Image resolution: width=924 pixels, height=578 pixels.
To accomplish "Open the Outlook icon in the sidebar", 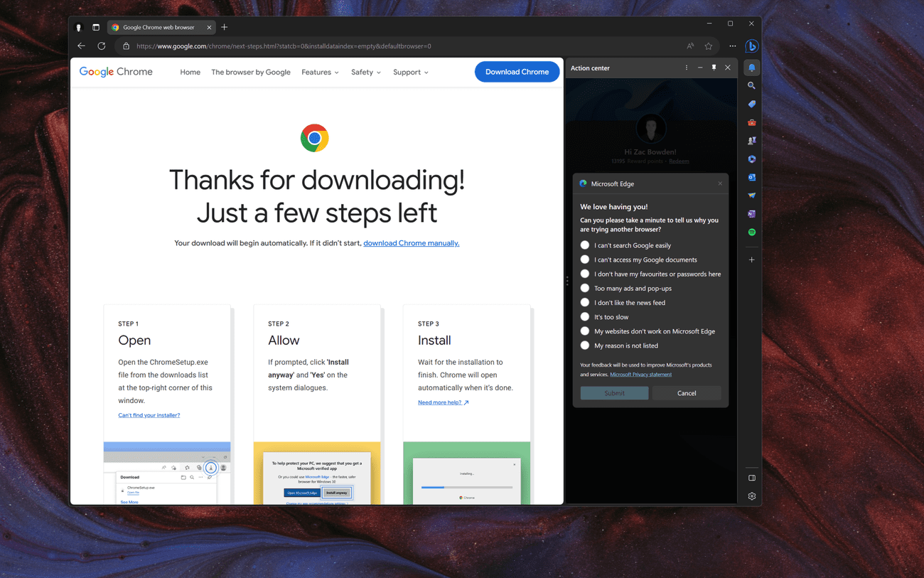I will pos(751,177).
